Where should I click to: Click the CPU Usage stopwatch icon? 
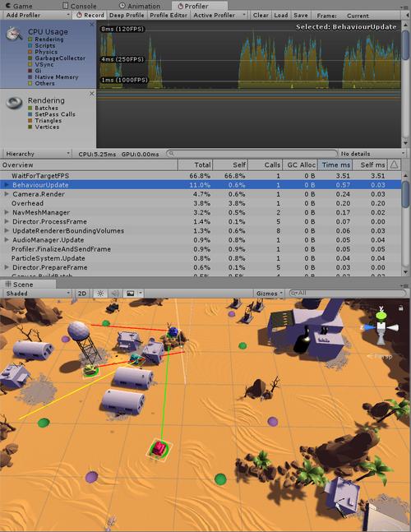14,35
